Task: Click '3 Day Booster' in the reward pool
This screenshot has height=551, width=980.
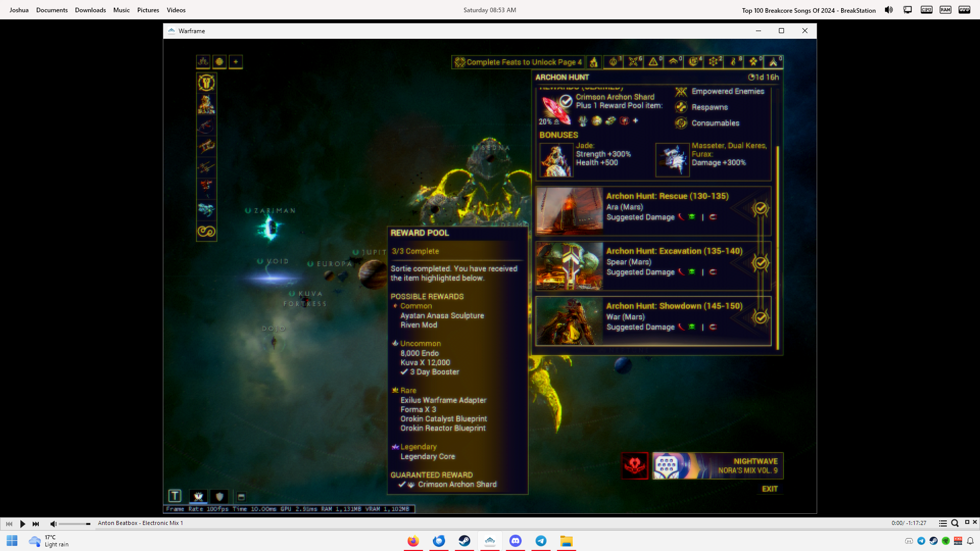Action: click(434, 372)
